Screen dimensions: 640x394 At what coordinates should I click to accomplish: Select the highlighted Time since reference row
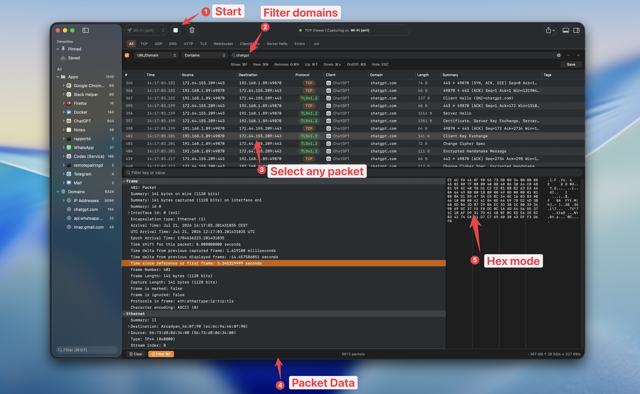(x=284, y=263)
